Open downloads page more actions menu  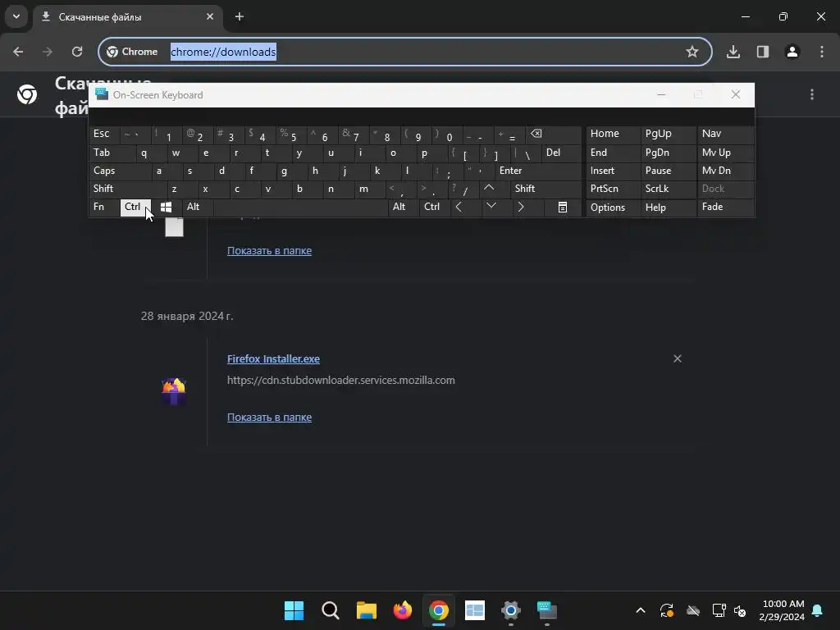click(x=812, y=94)
